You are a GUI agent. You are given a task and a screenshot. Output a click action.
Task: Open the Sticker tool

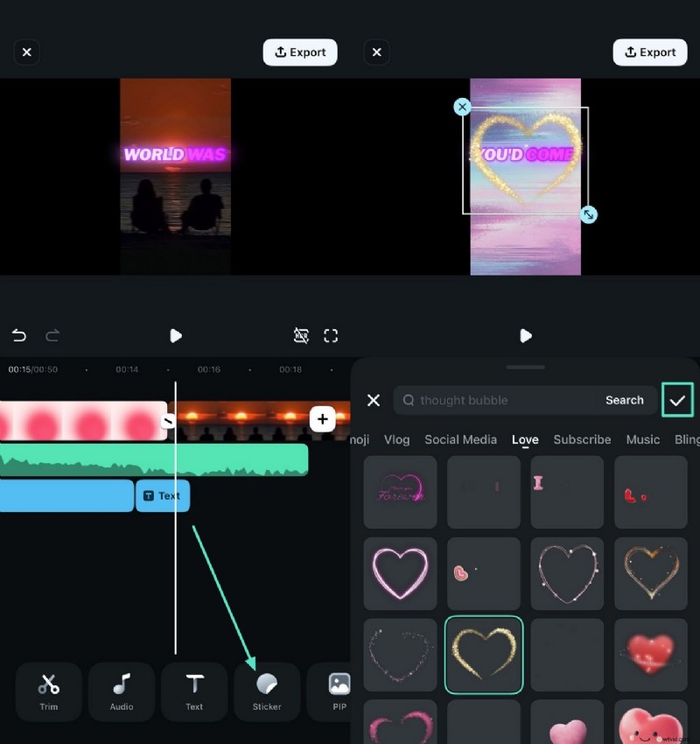267,691
